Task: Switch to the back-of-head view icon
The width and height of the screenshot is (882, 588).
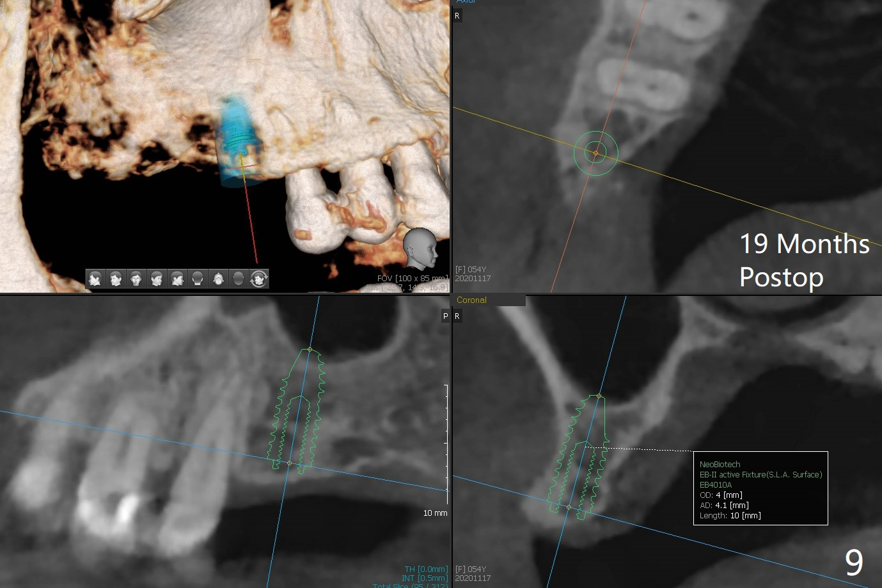Action: point(198,279)
